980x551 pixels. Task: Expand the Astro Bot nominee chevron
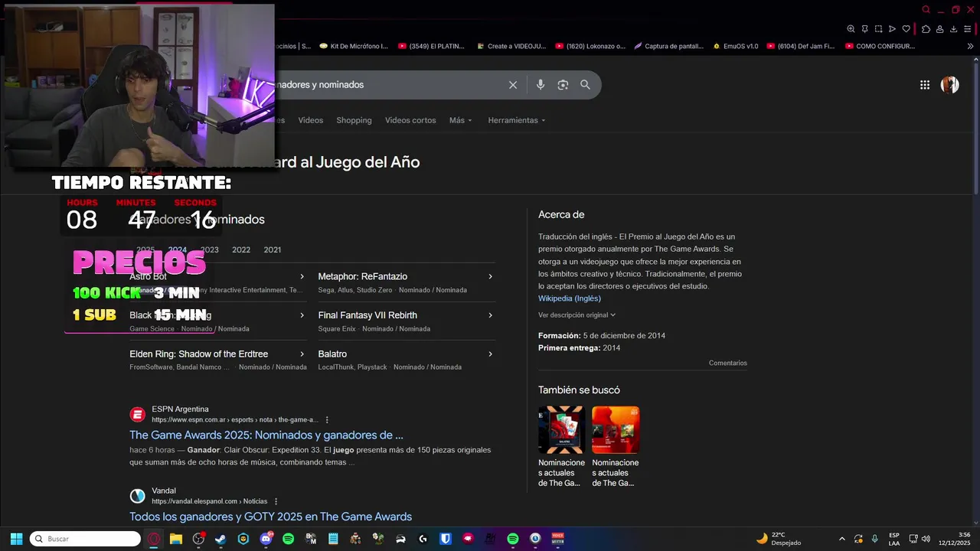point(302,276)
